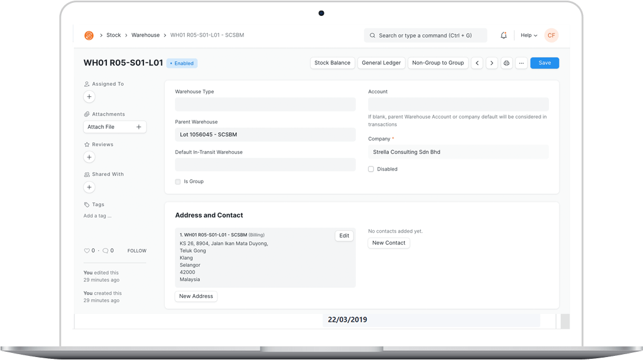This screenshot has height=360, width=644.
Task: Focus the search command bar
Action: (x=425, y=35)
